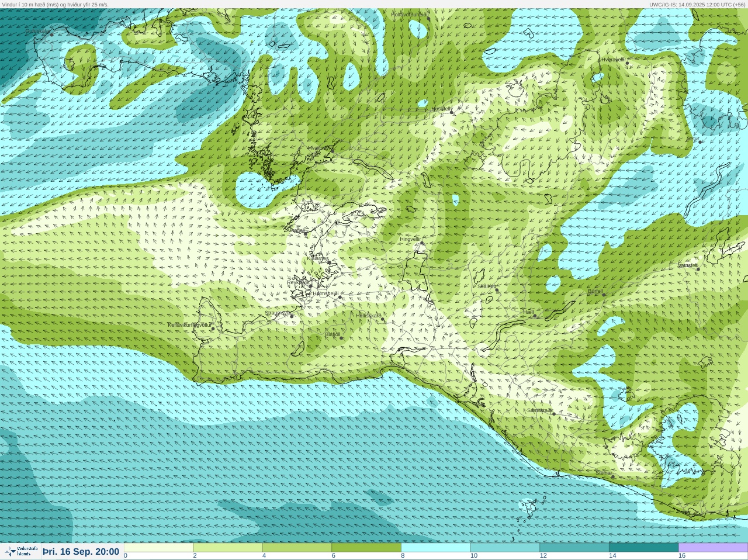Select the 8–10 m/s pale cyan legend swatch
Viewport: 748px width, 560px height.
436,548
